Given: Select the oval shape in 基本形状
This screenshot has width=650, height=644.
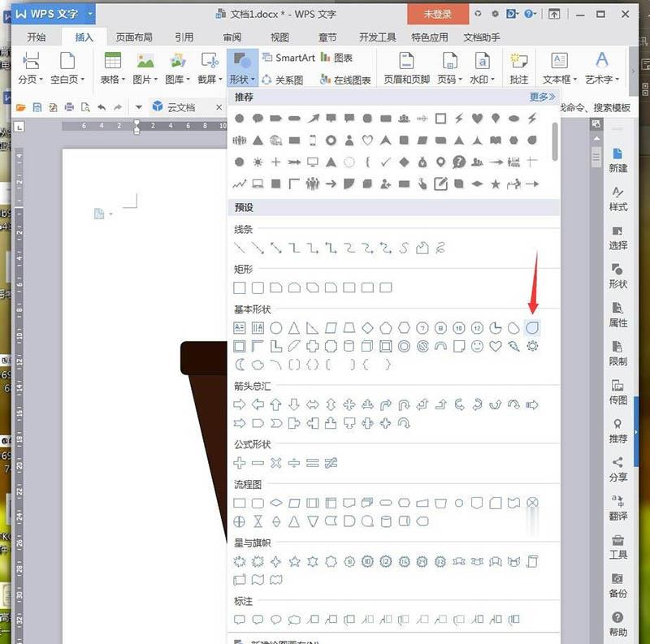Looking at the screenshot, I should tap(276, 328).
